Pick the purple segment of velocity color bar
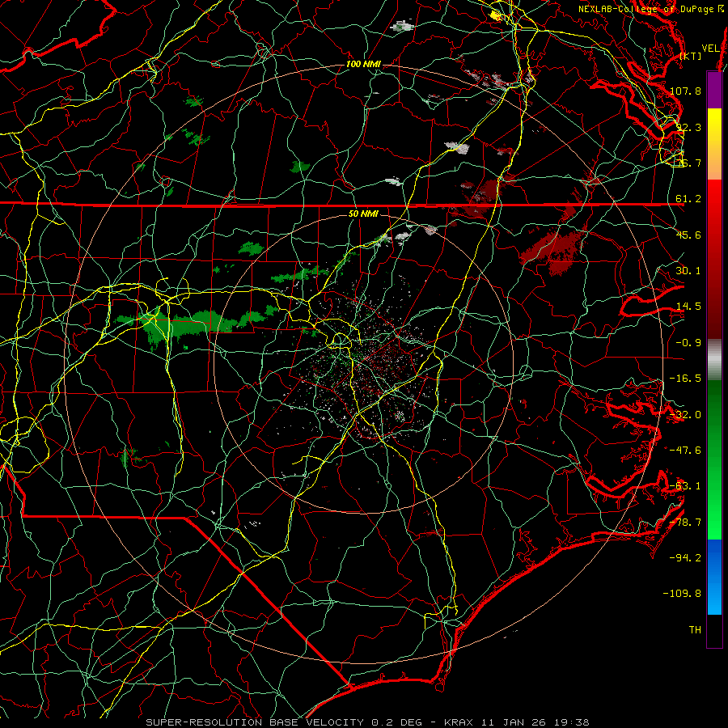 pyautogui.click(x=714, y=90)
